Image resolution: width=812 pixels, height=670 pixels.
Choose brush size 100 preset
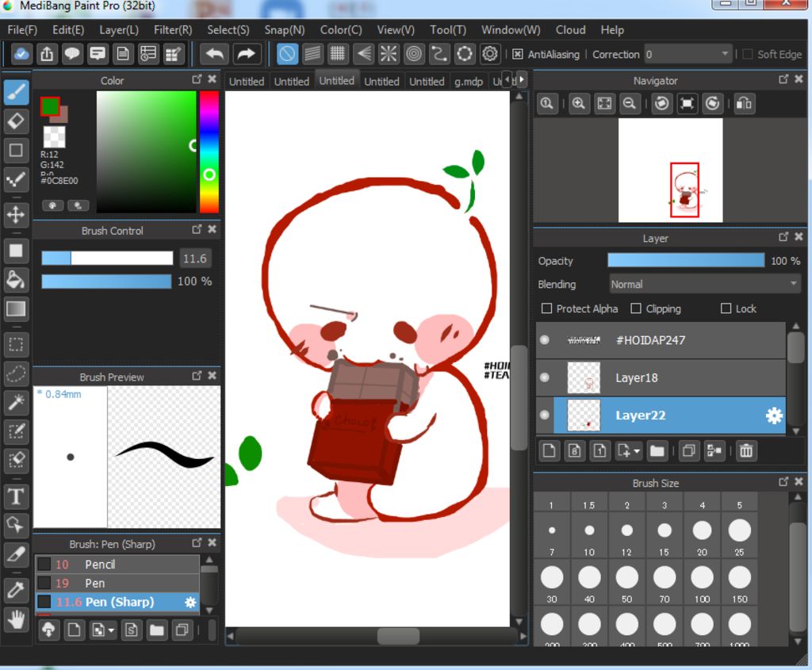[703, 583]
